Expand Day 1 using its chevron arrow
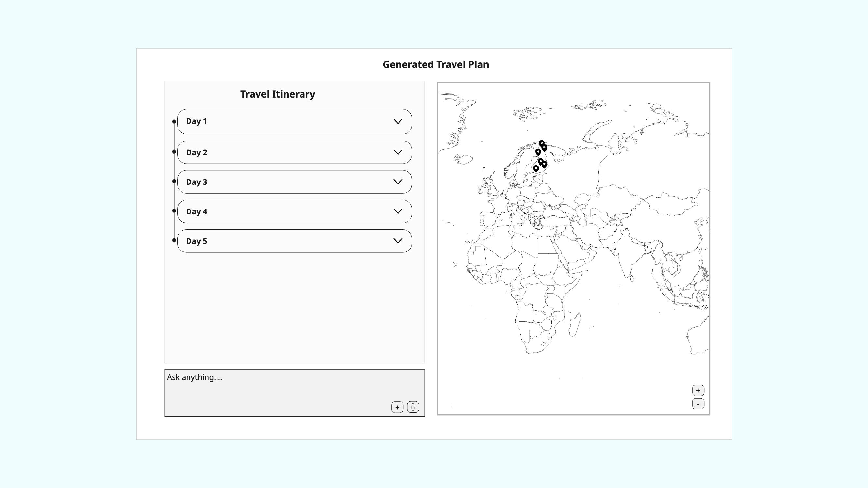The height and width of the screenshot is (488, 868). pyautogui.click(x=398, y=122)
